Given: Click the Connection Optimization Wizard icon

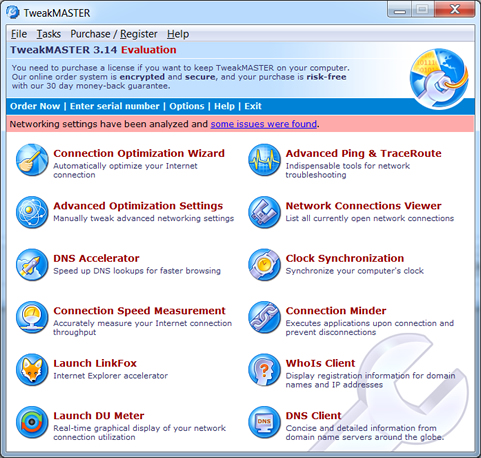Looking at the screenshot, I should [x=32, y=160].
